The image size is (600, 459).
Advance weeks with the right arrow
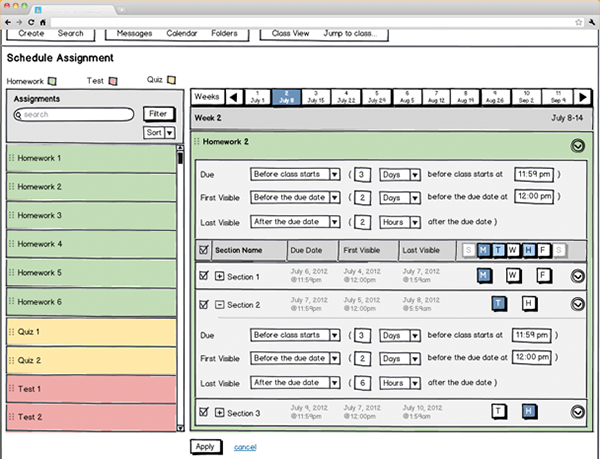coord(585,97)
